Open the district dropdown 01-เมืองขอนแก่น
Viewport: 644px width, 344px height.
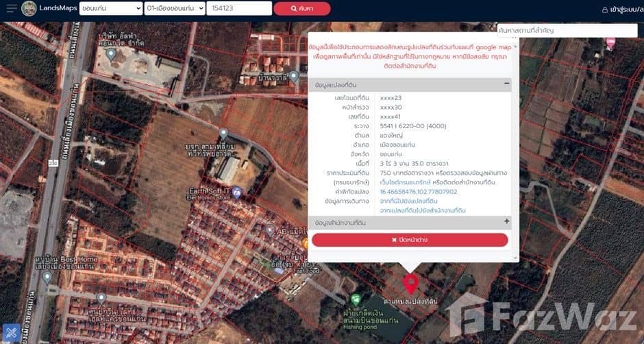[175, 9]
